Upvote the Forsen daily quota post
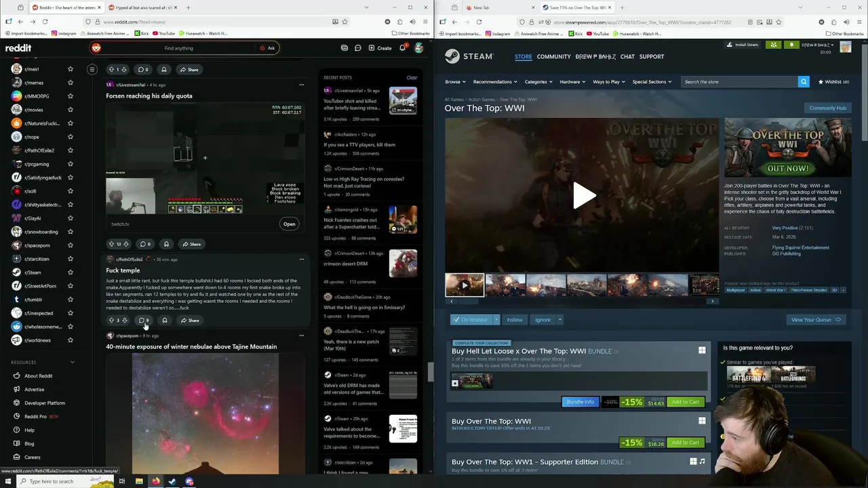Image resolution: width=868 pixels, height=488 pixels. pos(111,244)
